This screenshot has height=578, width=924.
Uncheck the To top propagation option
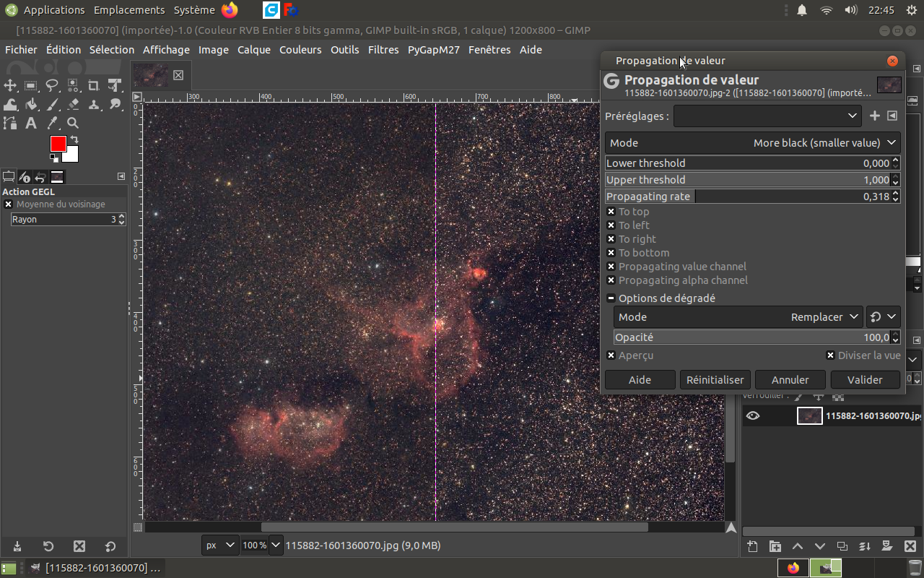click(611, 212)
